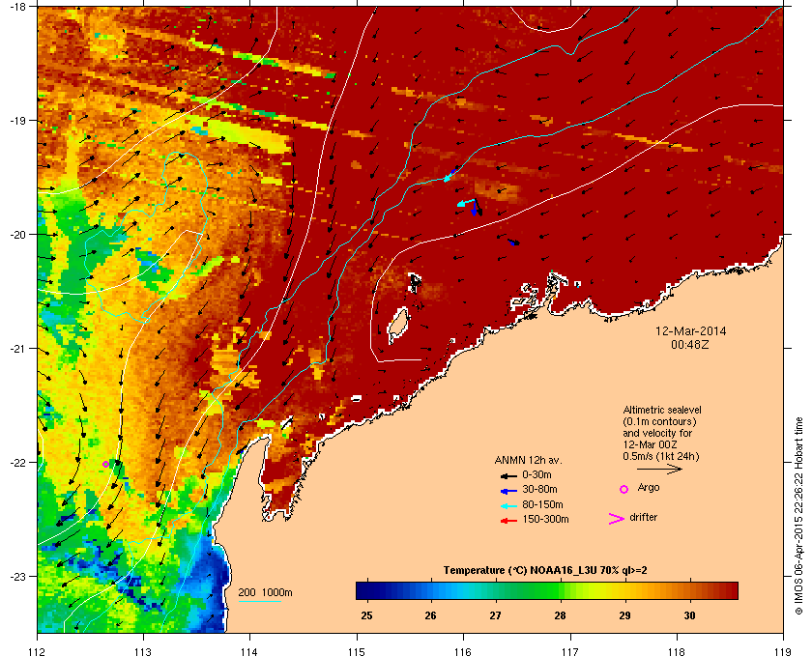Image resolution: width=812 pixels, height=657 pixels.
Task: Click the '0.5m/s (1kt 24h)' text
Action: coord(661,456)
